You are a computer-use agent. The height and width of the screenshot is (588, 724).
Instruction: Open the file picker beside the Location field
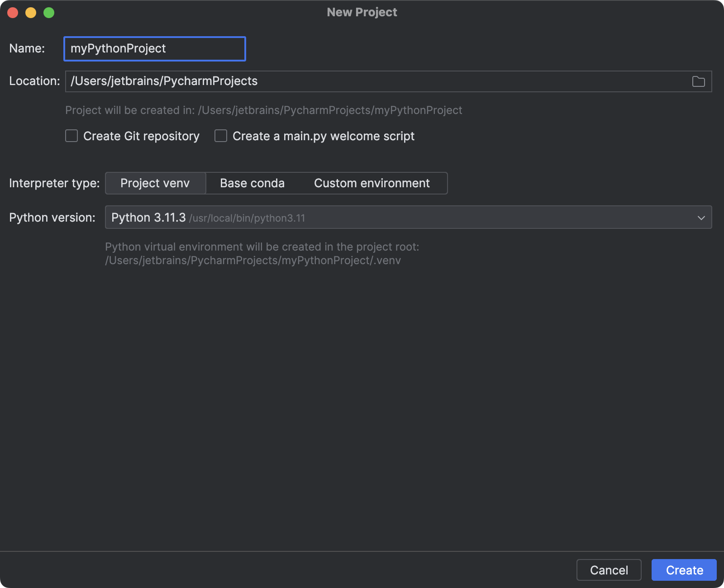tap(699, 81)
